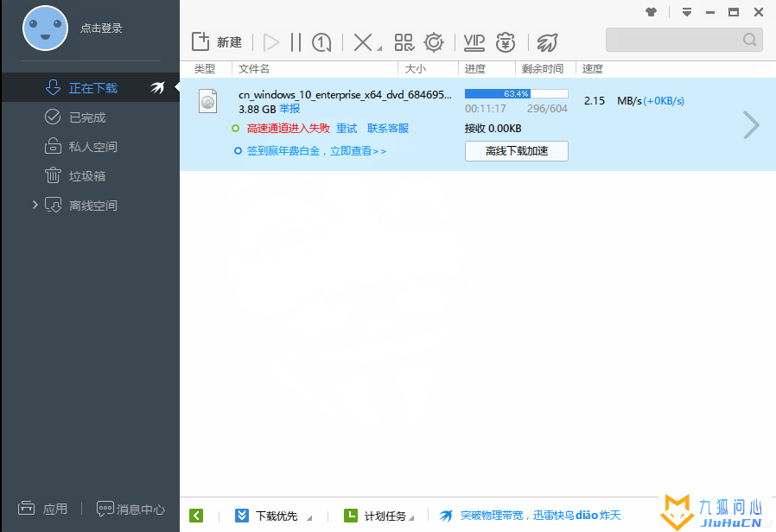776x532 pixels.
Task: Click remaining time 00:11:17
Action: (486, 109)
